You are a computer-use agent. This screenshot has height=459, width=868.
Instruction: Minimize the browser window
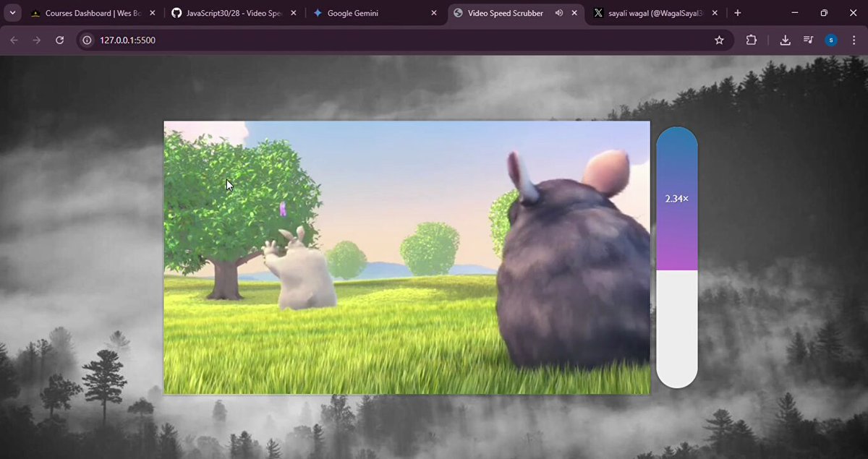tap(794, 13)
